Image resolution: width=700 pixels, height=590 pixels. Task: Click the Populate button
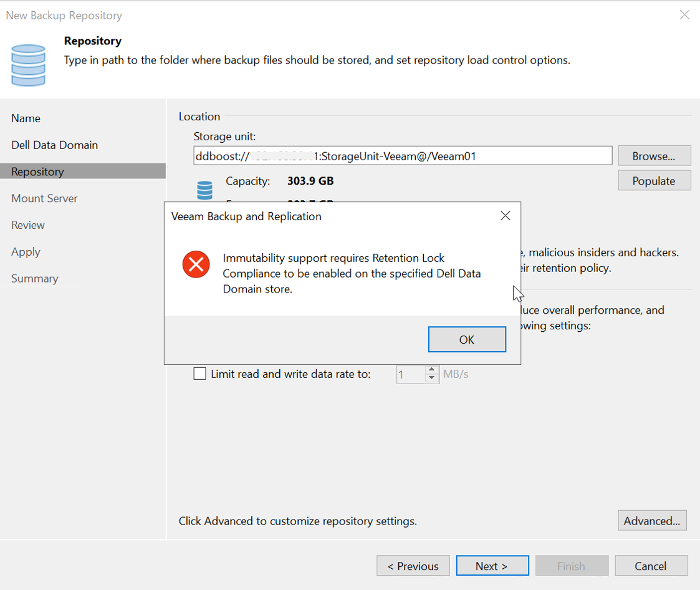[654, 180]
